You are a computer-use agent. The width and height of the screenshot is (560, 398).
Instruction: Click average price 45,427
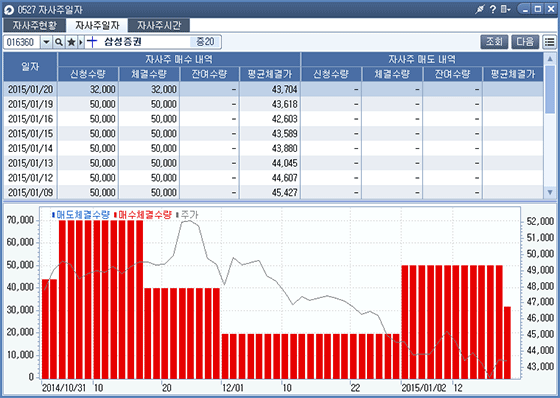click(x=284, y=193)
